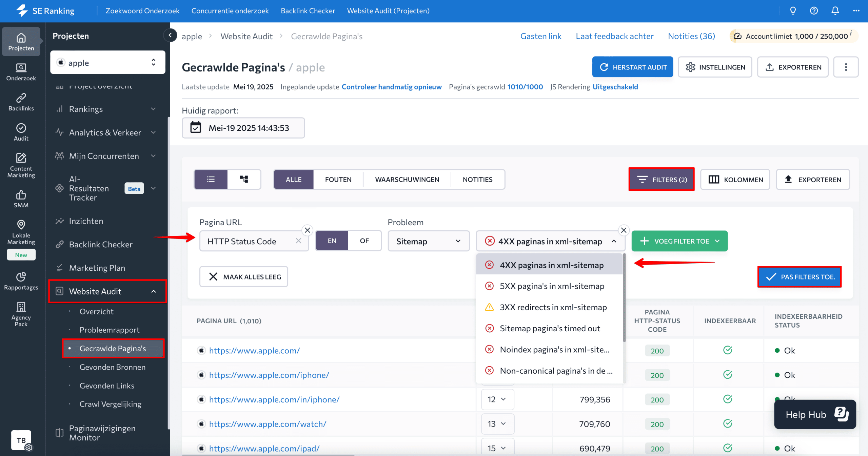Open the dropdown showing 12 in iphone row

point(497,399)
